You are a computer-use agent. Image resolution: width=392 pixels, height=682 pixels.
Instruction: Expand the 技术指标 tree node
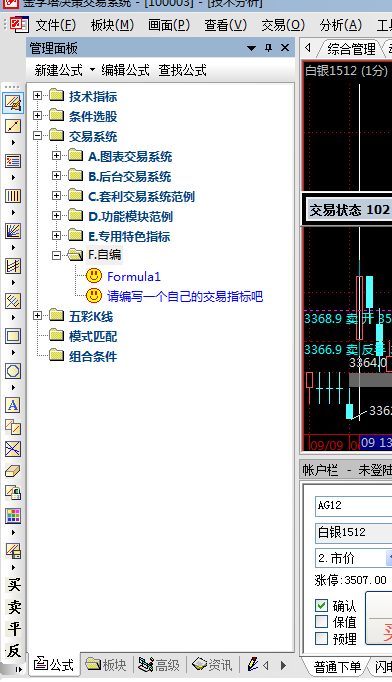[37, 96]
